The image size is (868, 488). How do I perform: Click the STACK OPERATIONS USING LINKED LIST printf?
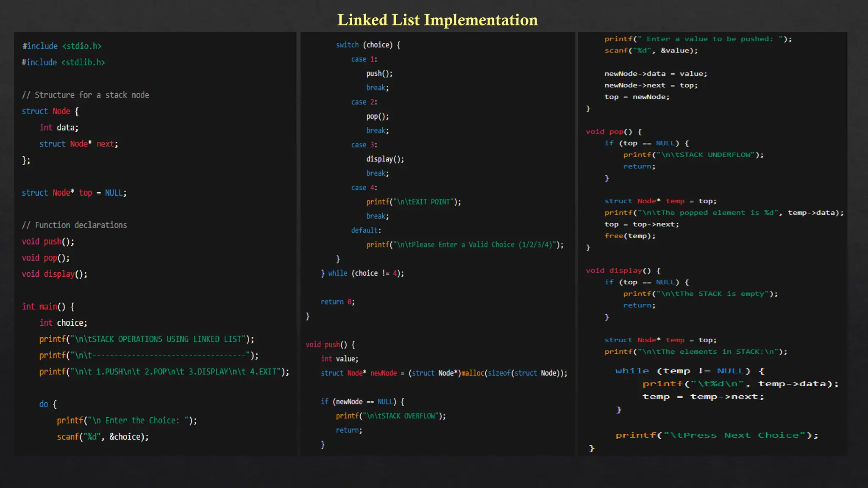click(147, 339)
